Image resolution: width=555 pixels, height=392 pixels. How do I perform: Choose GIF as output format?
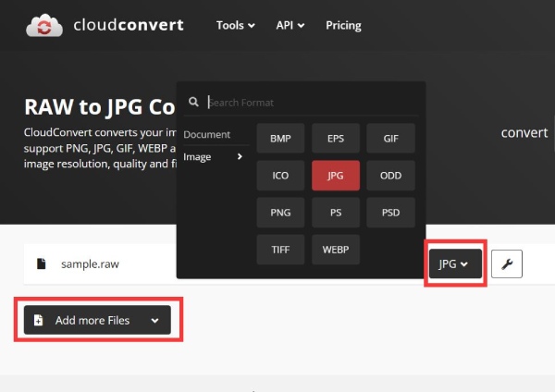pos(390,139)
